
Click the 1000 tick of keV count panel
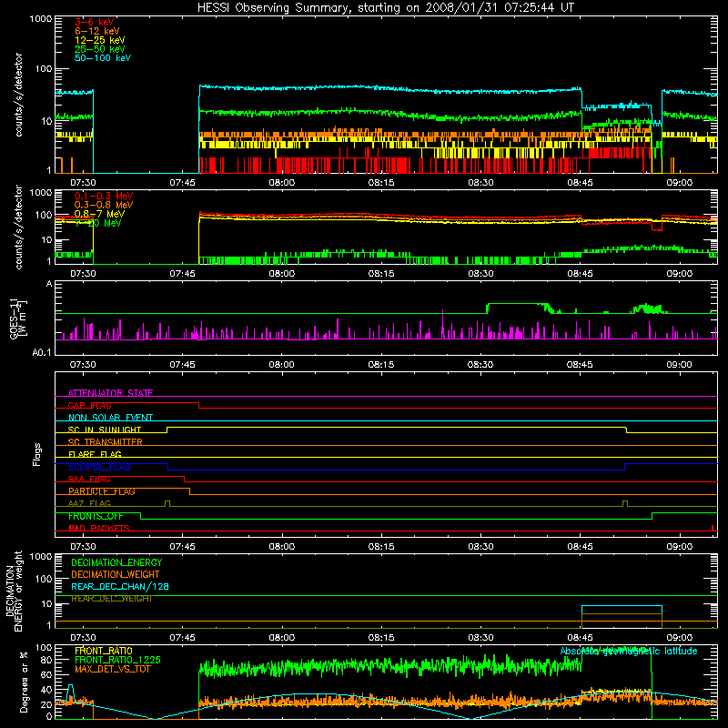click(x=41, y=19)
